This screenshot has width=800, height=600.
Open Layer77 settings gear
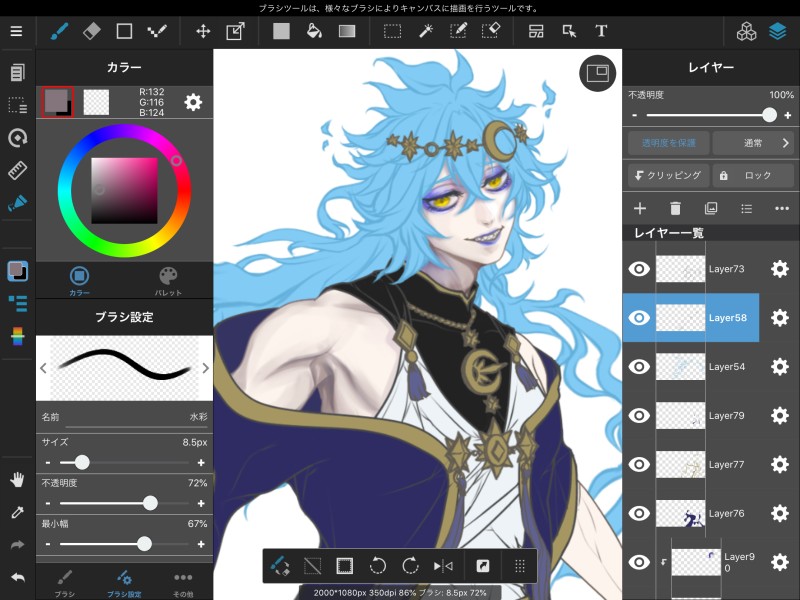pyautogui.click(x=780, y=464)
